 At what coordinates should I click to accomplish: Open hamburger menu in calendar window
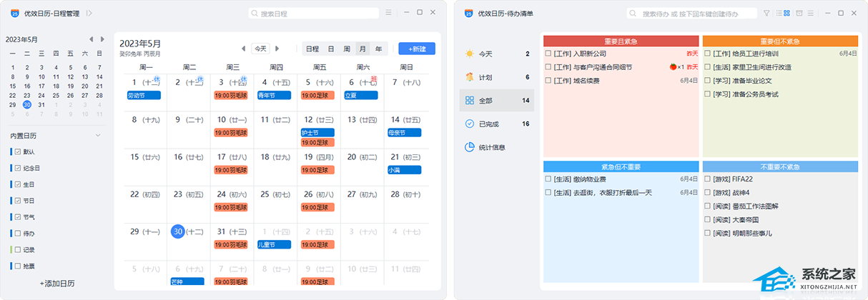click(x=388, y=13)
